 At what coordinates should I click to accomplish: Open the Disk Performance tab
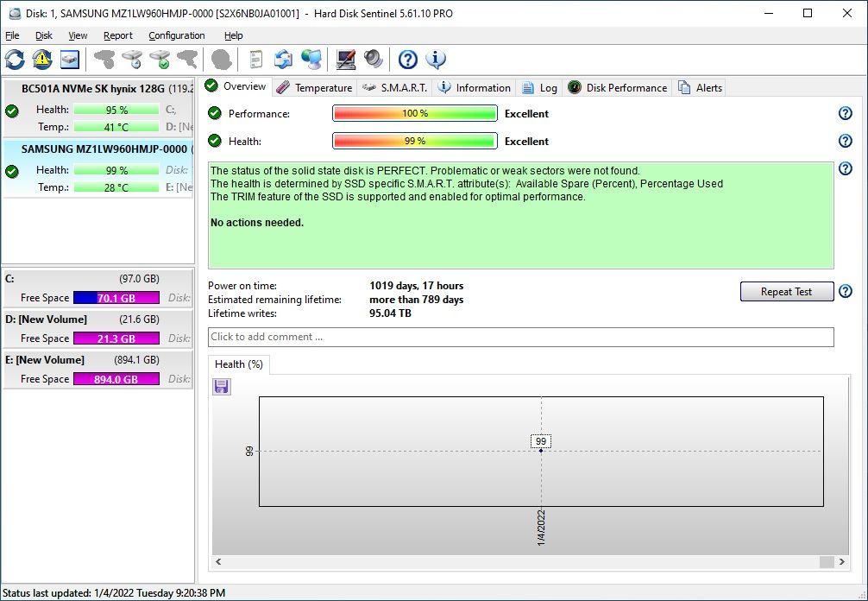[618, 87]
